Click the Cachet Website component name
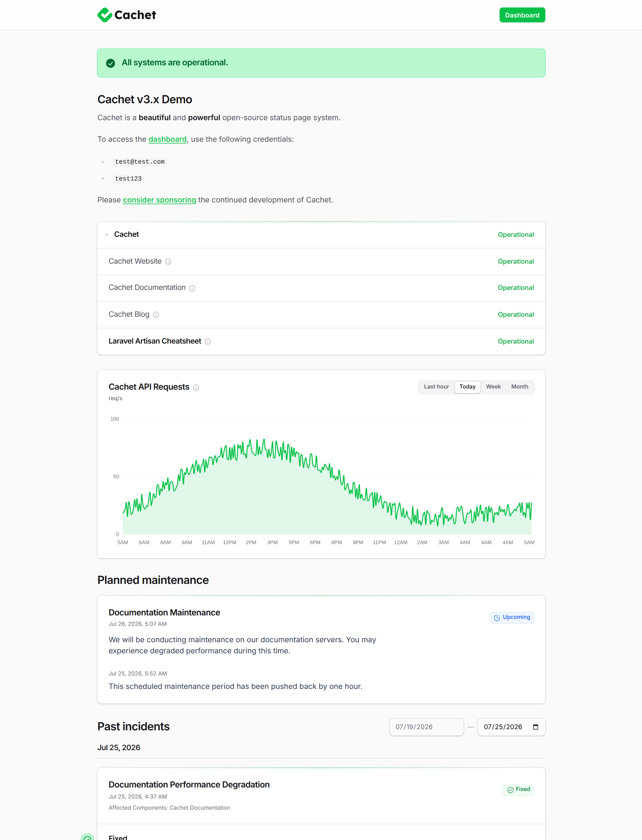 point(135,261)
